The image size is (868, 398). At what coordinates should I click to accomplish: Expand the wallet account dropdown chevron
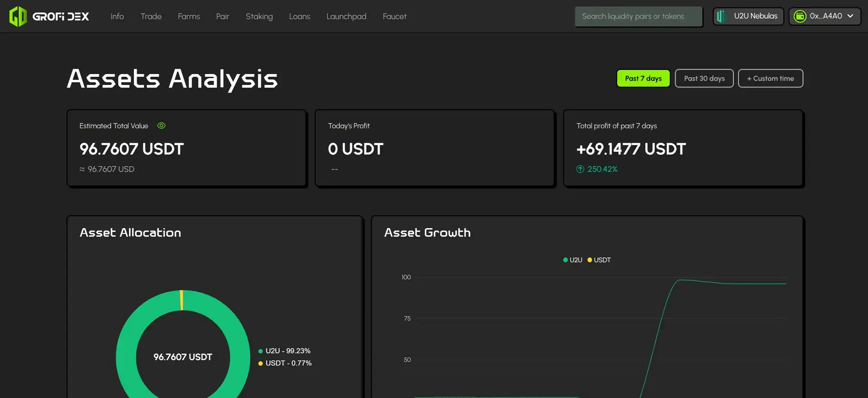(850, 16)
